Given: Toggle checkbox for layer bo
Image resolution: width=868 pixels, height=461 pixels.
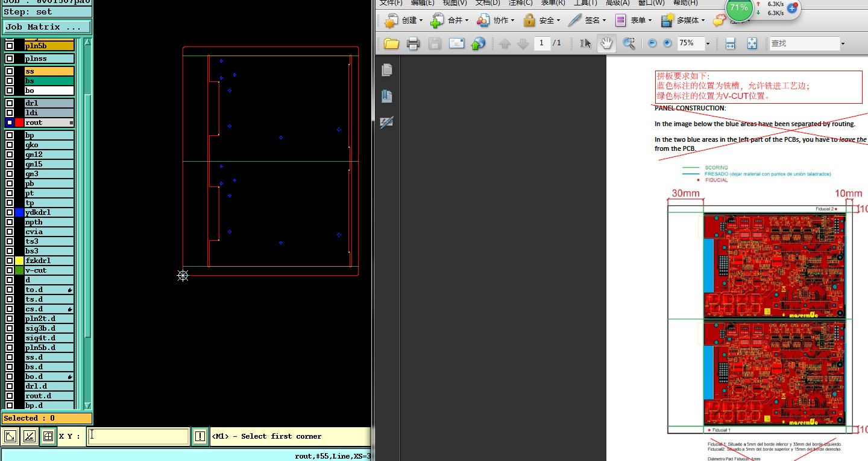Looking at the screenshot, I should [x=10, y=91].
